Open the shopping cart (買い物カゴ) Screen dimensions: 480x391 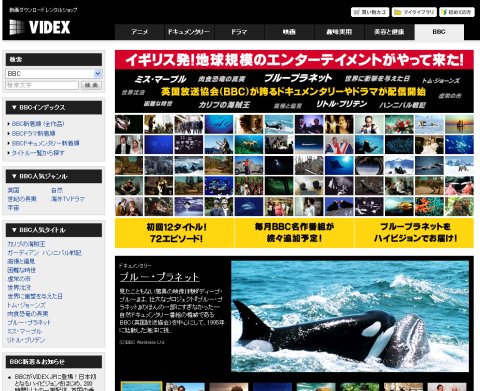tap(370, 12)
